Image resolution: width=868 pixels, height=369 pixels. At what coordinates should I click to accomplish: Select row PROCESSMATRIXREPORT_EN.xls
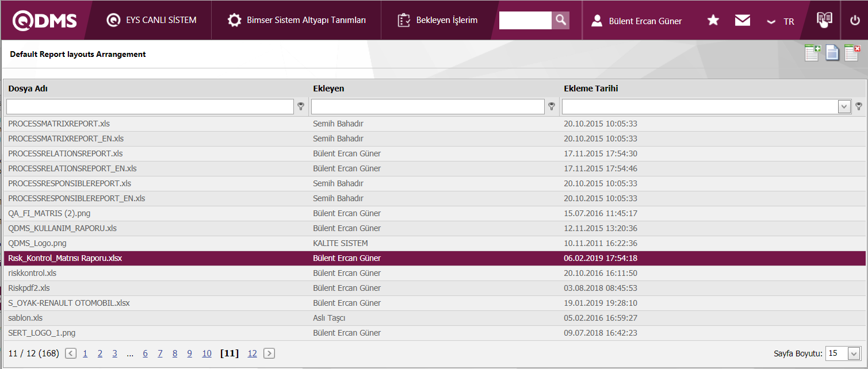click(x=434, y=139)
